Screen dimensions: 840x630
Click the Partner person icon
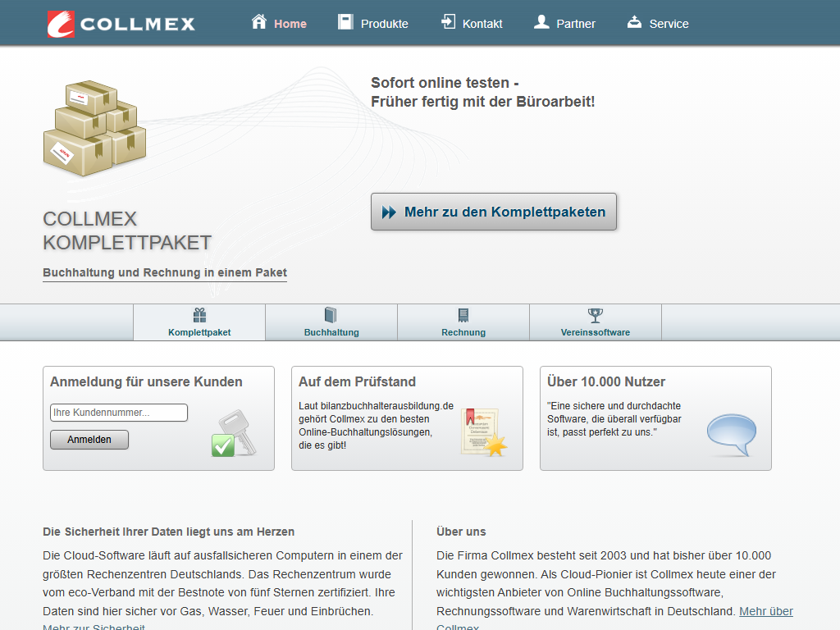pyautogui.click(x=541, y=22)
